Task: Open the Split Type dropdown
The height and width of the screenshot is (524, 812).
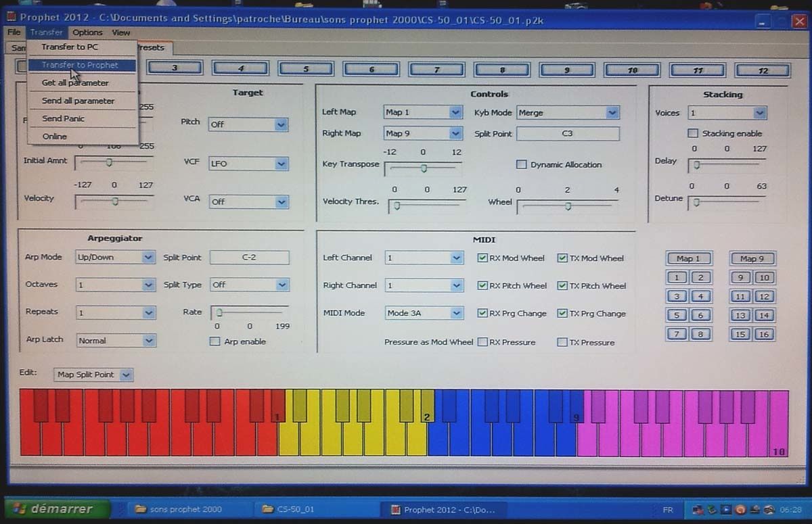Action: pos(249,285)
